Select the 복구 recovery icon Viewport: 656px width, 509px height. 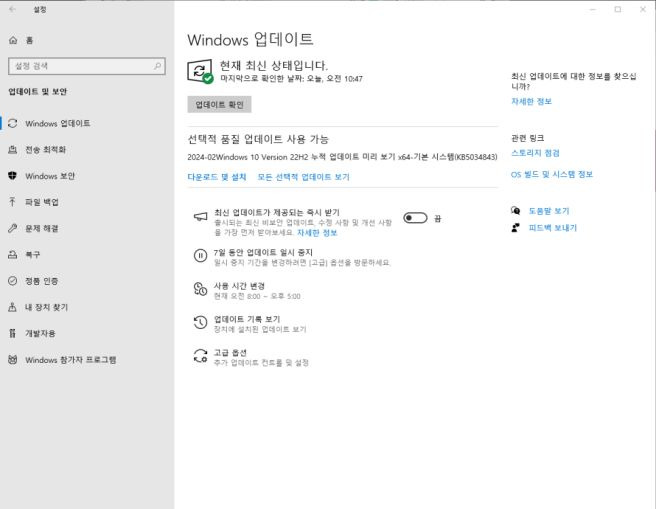(13, 254)
